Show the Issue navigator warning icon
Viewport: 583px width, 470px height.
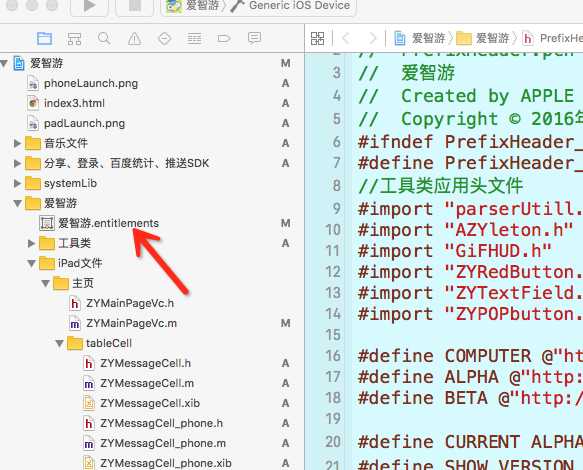(135, 38)
